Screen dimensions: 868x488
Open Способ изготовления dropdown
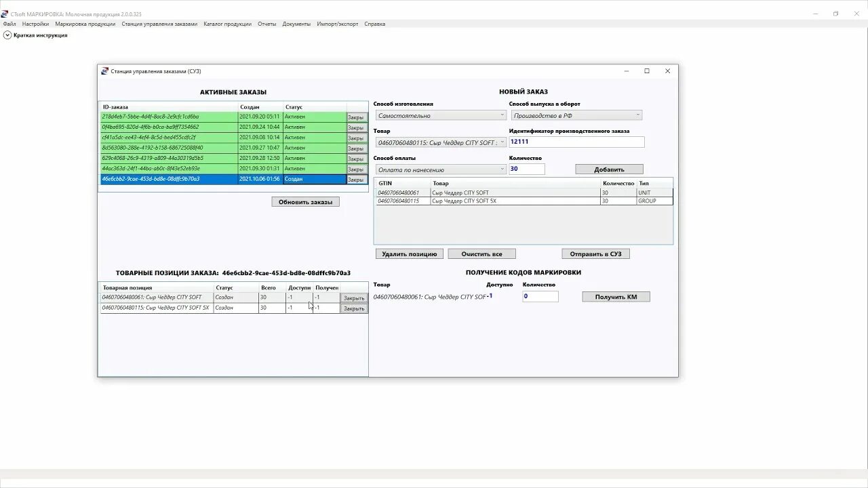(441, 115)
